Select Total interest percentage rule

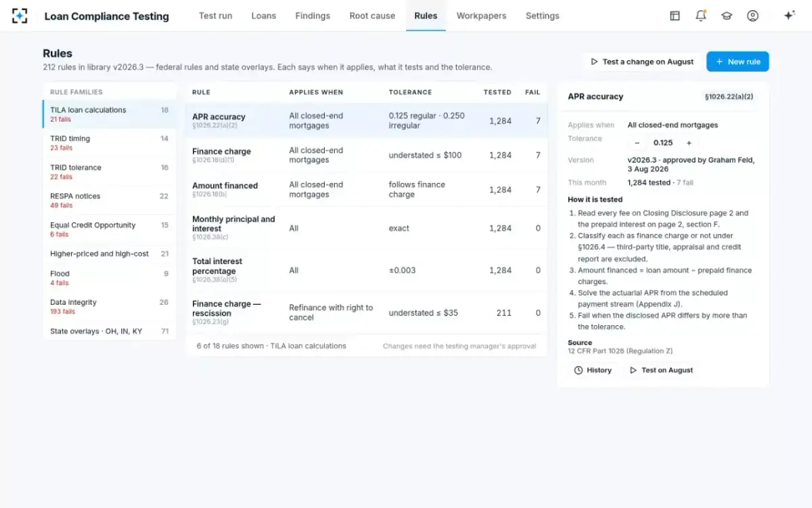[366, 270]
